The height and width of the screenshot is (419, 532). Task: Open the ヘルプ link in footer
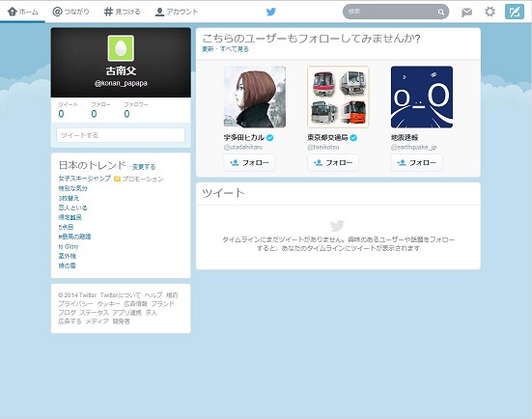pyautogui.click(x=154, y=294)
